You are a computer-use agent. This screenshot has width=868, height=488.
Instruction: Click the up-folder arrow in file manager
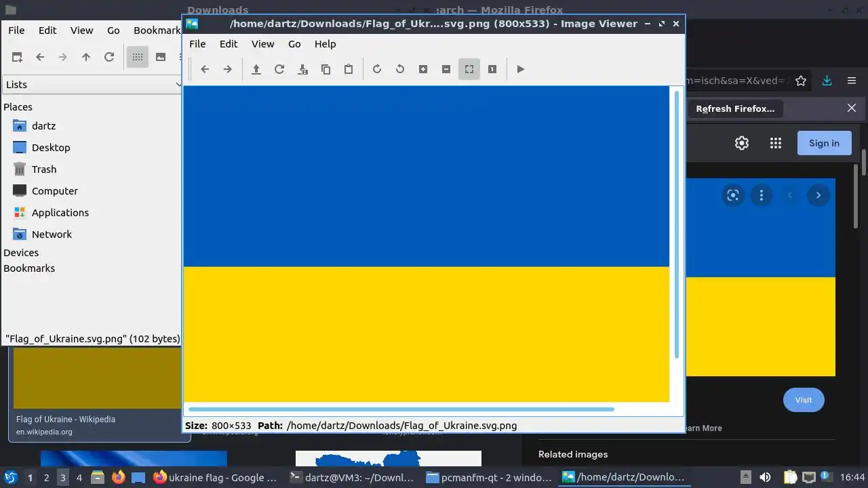click(x=86, y=57)
